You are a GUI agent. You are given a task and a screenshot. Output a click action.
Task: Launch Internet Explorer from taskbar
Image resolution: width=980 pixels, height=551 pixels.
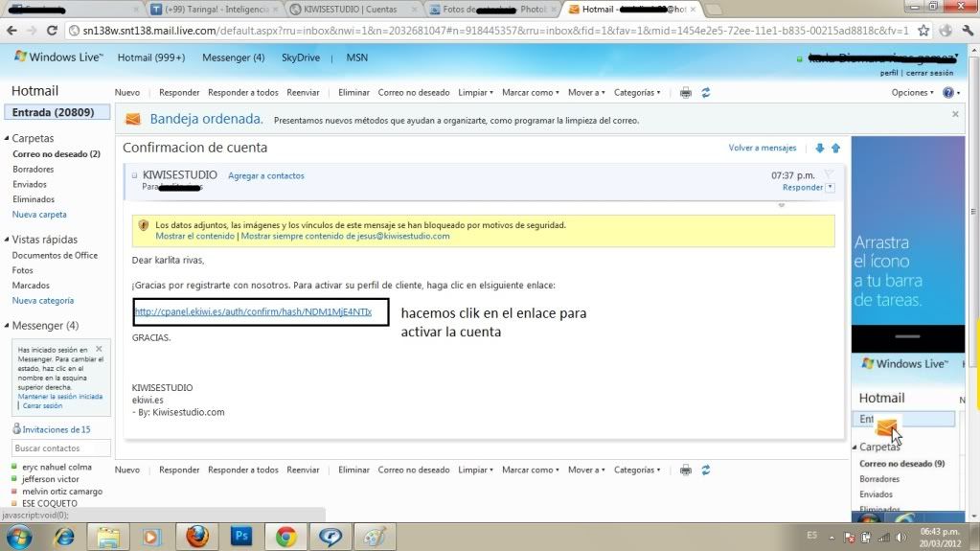point(64,538)
